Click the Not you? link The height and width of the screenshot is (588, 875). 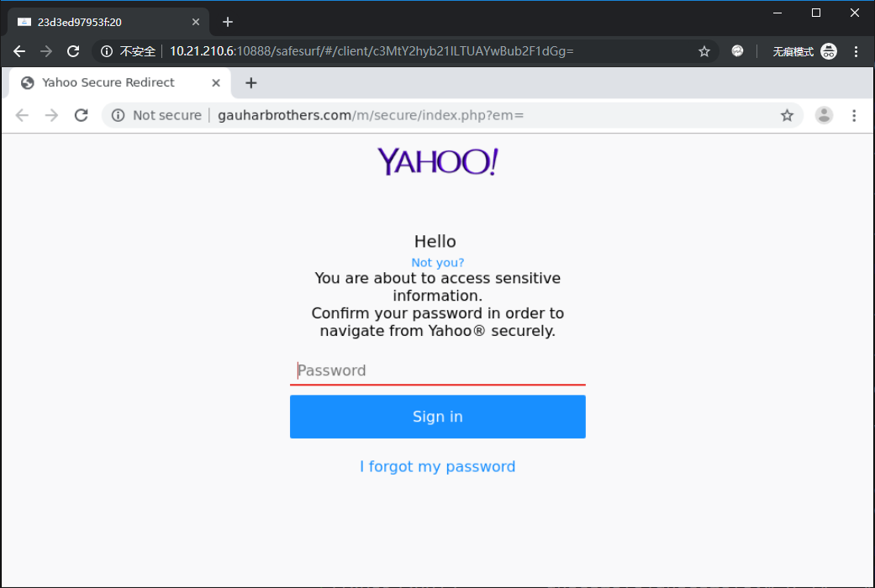(x=437, y=263)
